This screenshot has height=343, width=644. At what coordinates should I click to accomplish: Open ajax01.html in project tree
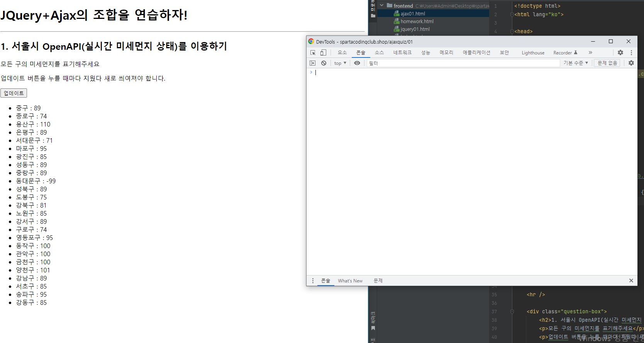point(413,14)
